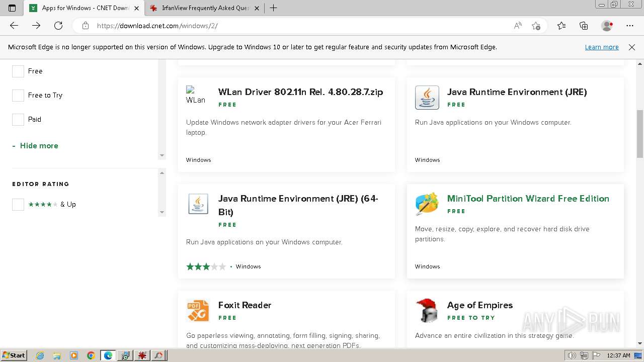The image size is (644, 362).
Task: Click the Action Center flag icon
Action: tap(595, 355)
